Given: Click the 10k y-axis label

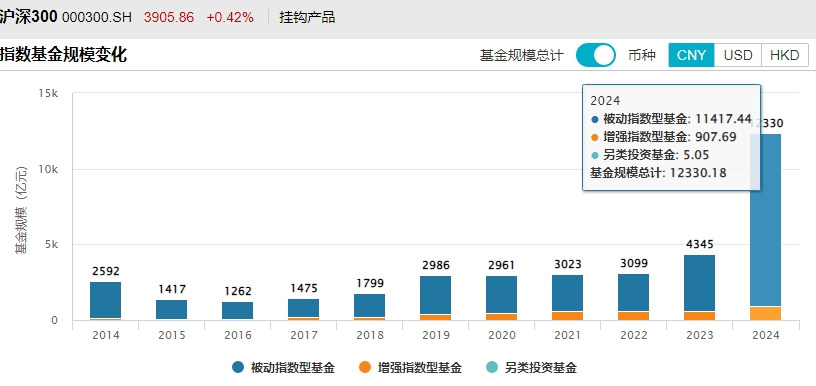Looking at the screenshot, I should click(x=48, y=170).
